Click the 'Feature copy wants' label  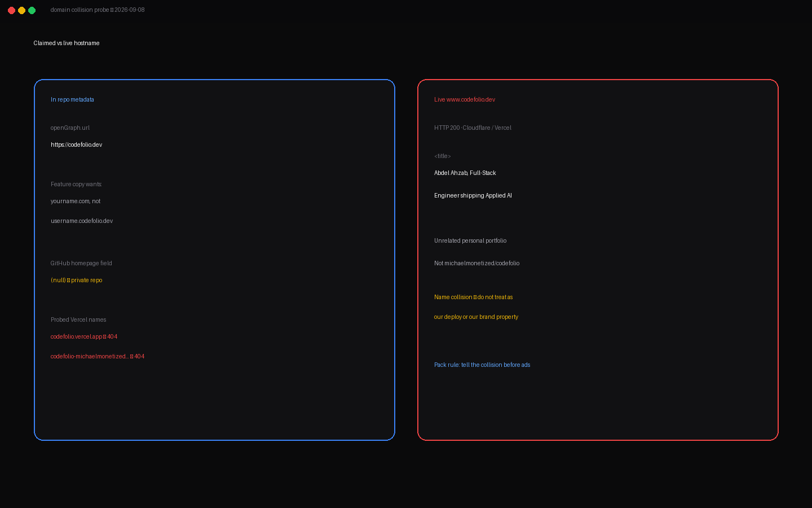[76, 184]
